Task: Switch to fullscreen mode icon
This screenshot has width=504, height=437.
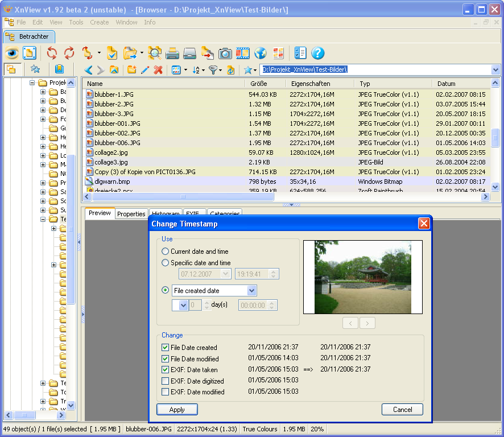Action: (x=30, y=53)
